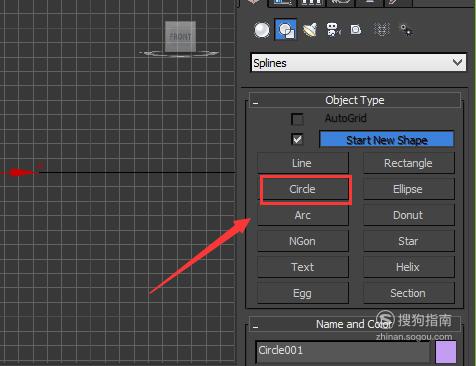Click the Start New Shape button
The width and height of the screenshot is (476, 366).
pyautogui.click(x=387, y=139)
